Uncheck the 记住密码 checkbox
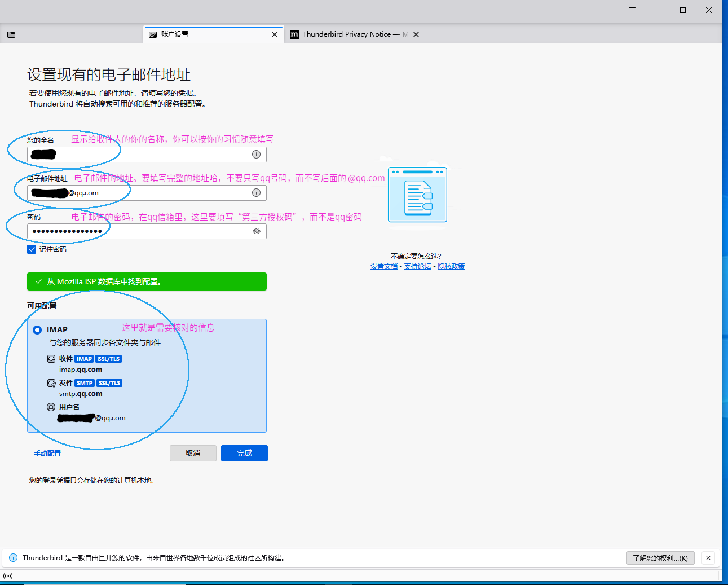This screenshot has width=728, height=585. [32, 249]
